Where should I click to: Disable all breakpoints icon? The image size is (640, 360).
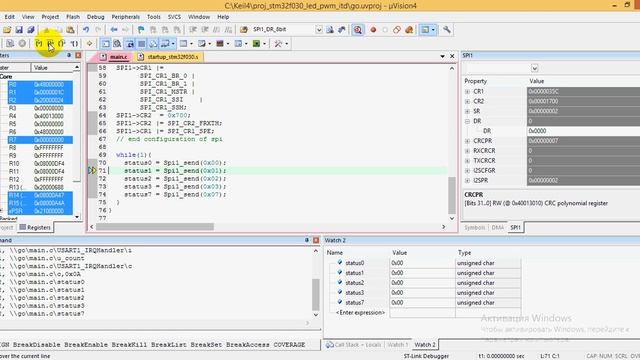point(397,30)
